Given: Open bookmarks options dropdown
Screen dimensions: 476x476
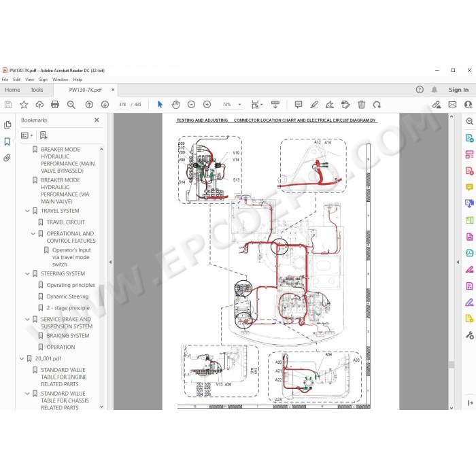Looking at the screenshot, I should pyautogui.click(x=27, y=135).
